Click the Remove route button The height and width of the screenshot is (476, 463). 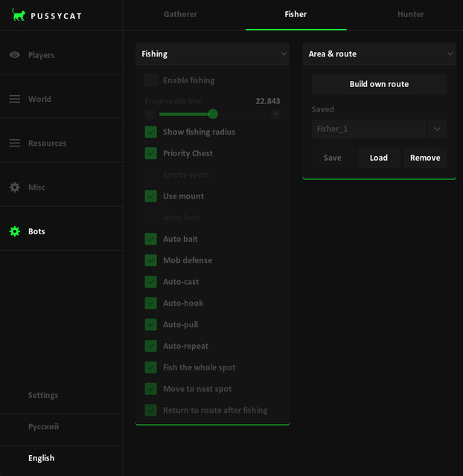tap(425, 158)
